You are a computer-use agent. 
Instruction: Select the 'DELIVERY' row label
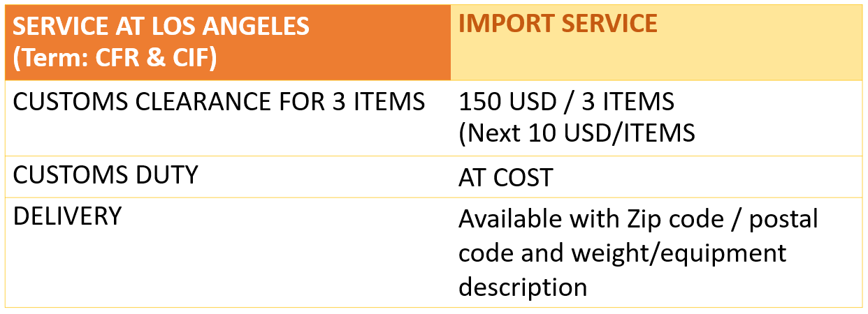(x=67, y=216)
